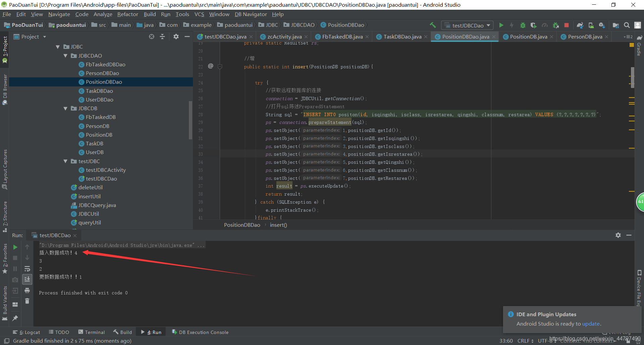Toggle the 2: Favorites tool window

point(5,259)
